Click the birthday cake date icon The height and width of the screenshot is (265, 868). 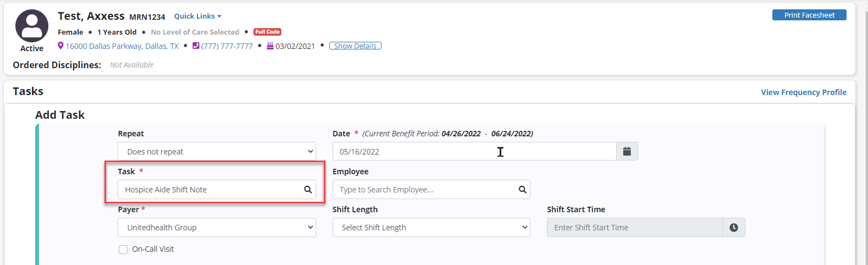270,46
